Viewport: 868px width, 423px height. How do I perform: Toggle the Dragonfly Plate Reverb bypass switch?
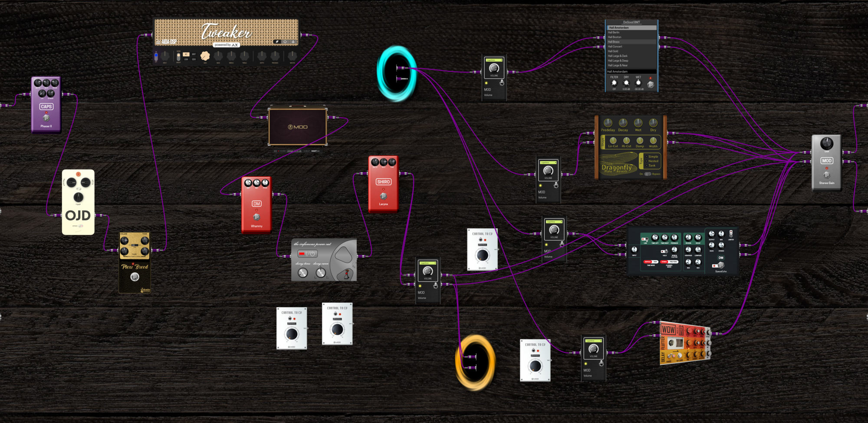coord(648,174)
